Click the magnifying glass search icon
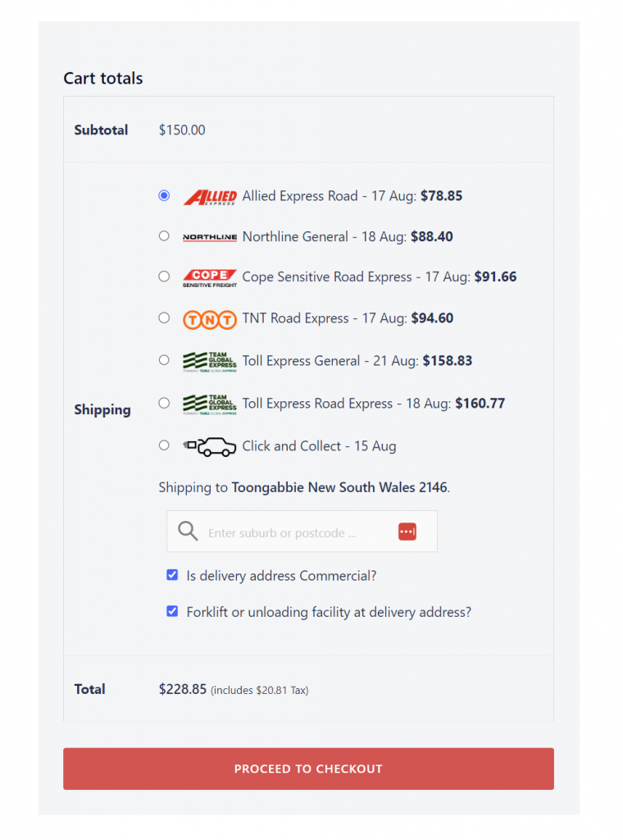The width and height of the screenshot is (623, 840). point(188,531)
